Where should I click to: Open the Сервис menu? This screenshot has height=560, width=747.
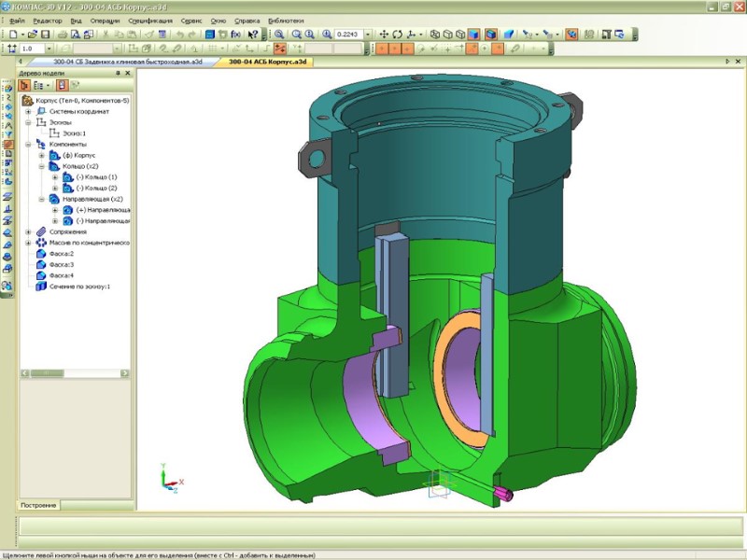click(x=191, y=21)
